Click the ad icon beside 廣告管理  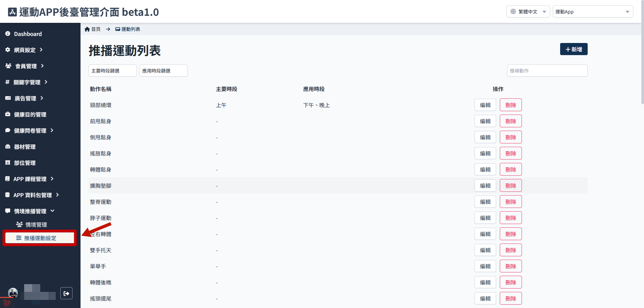(x=8, y=98)
